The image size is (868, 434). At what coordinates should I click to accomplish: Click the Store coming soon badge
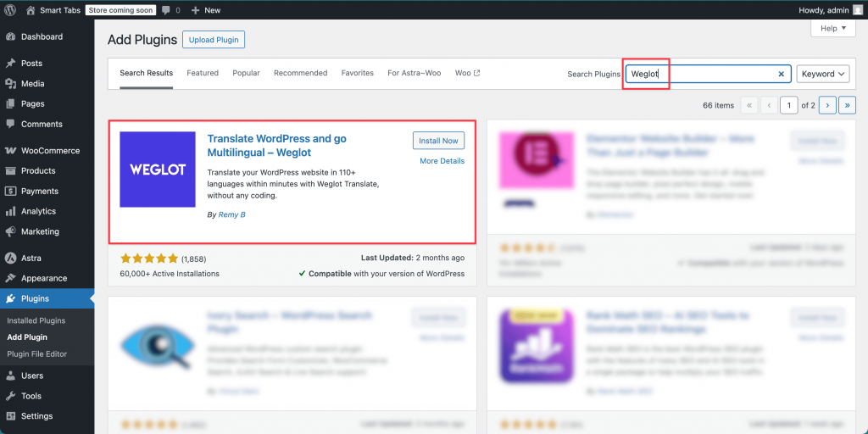[120, 10]
